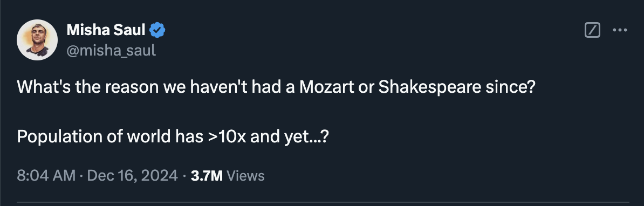Click the Dec 16, 2024 date
This screenshot has width=644, height=206.
[133, 176]
